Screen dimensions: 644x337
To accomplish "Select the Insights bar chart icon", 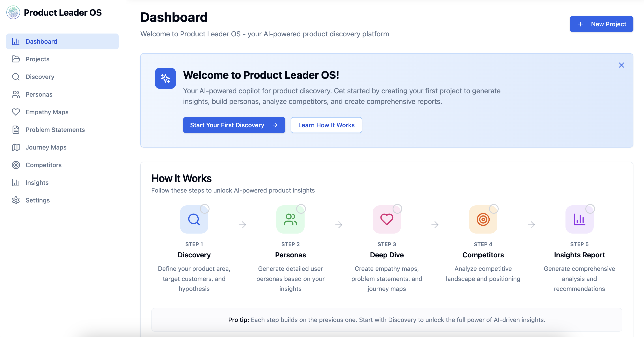I will [16, 182].
